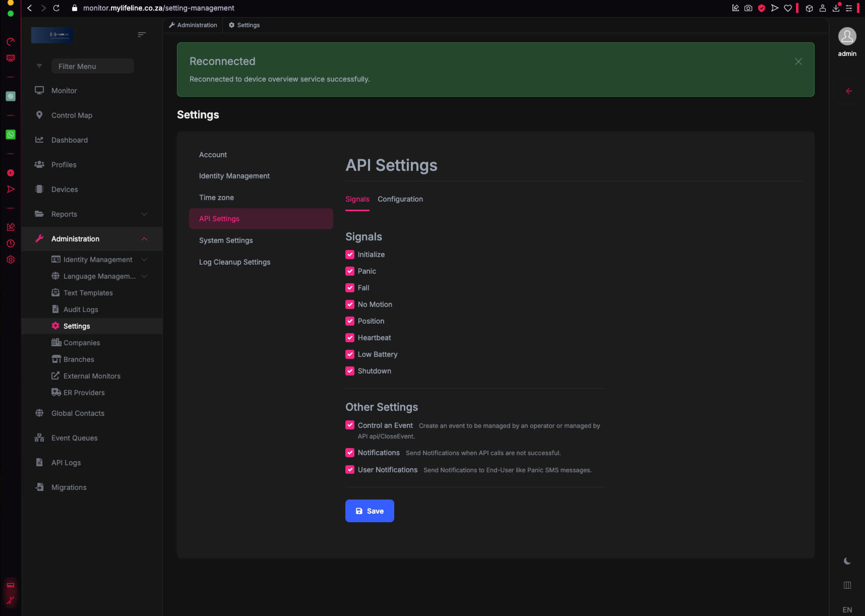Focus the Filter Menu search field
865x616 pixels.
pyautogui.click(x=93, y=66)
